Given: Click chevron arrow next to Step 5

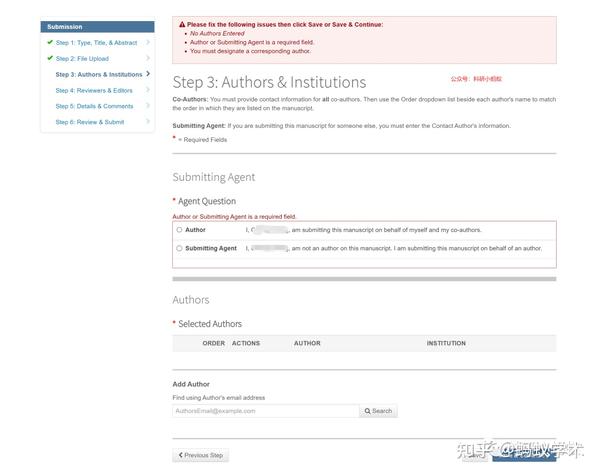Looking at the screenshot, I should pos(148,106).
